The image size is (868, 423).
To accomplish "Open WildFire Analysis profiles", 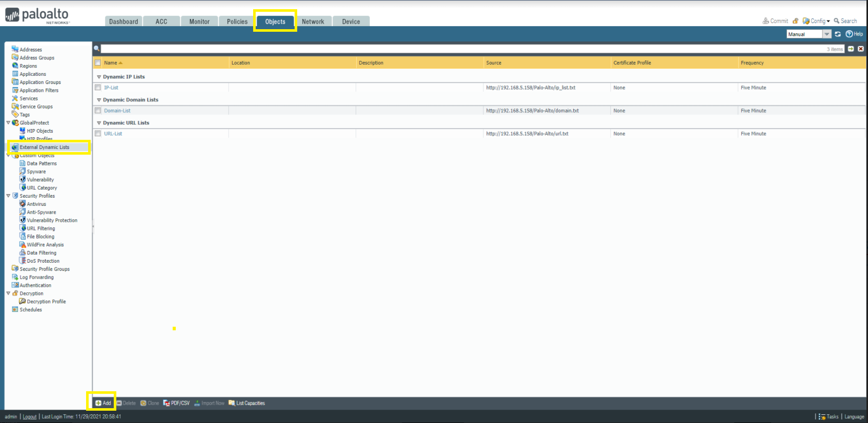I will coord(45,245).
